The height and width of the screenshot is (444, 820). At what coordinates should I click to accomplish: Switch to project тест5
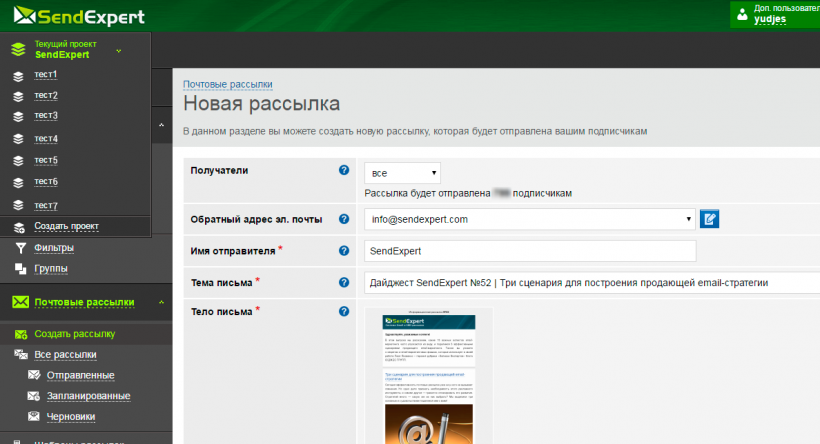click(46, 160)
